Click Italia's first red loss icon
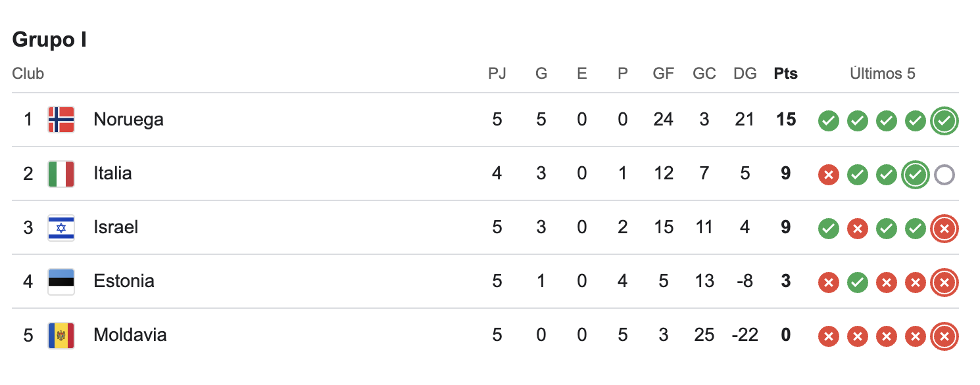 coord(829,174)
